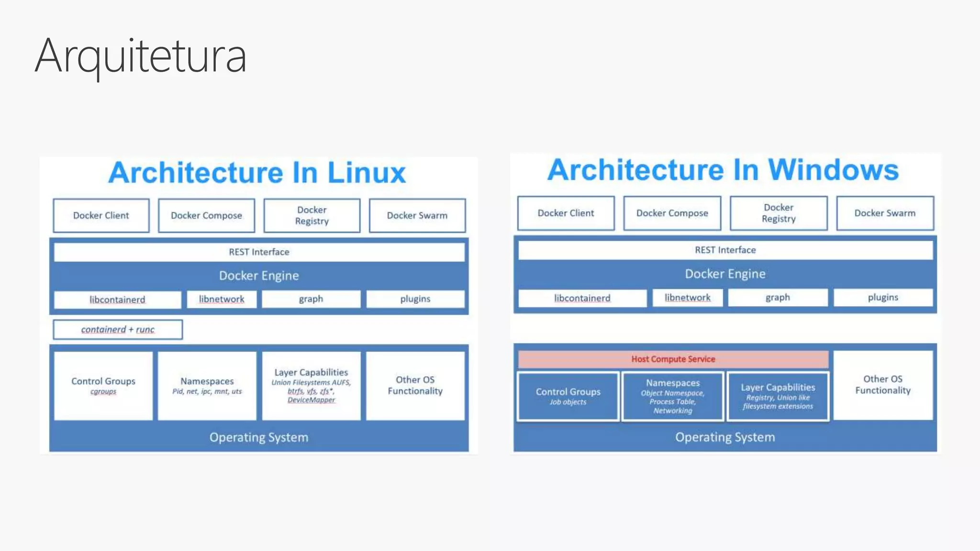980x551 pixels.
Task: Select Namespaces Object Namespace box in Windows
Action: point(672,396)
